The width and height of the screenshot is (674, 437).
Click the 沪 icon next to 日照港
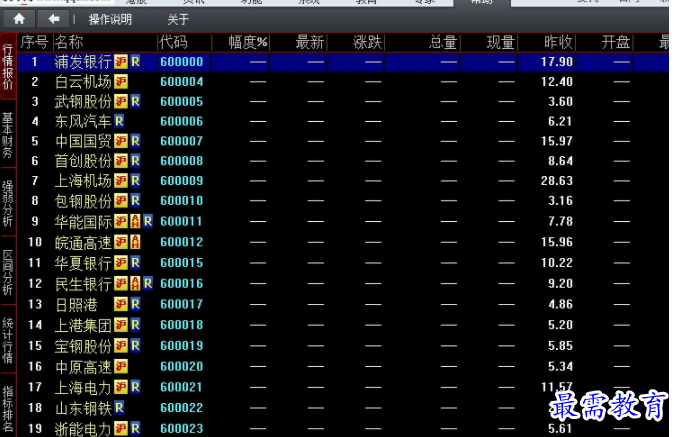[x=121, y=304]
